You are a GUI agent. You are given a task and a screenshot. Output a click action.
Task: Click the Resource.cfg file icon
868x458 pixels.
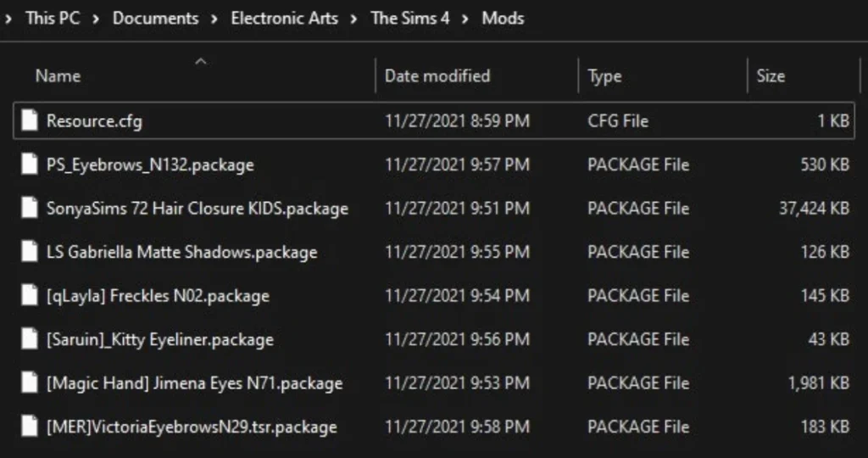pyautogui.click(x=30, y=121)
